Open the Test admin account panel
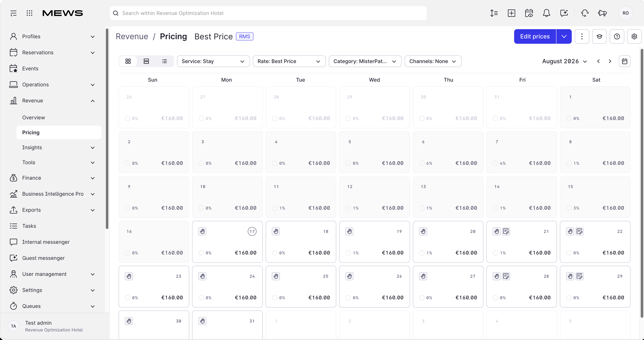644x340 pixels. tap(55, 326)
